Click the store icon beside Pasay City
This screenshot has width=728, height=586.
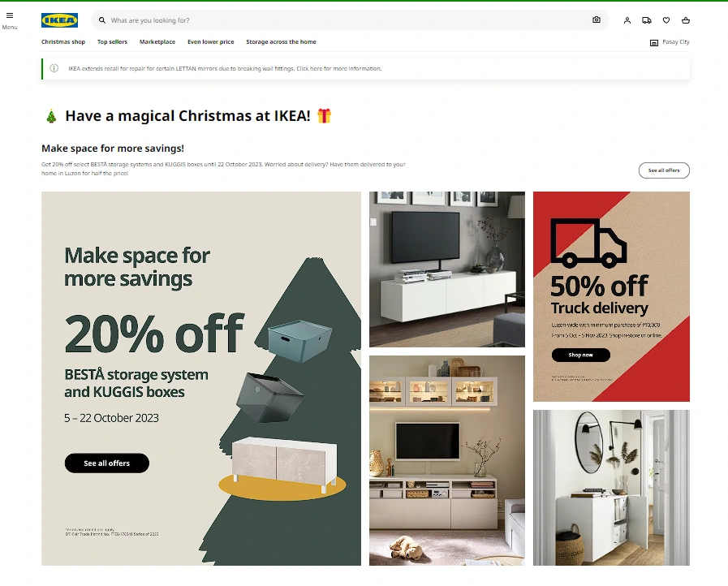click(x=653, y=43)
